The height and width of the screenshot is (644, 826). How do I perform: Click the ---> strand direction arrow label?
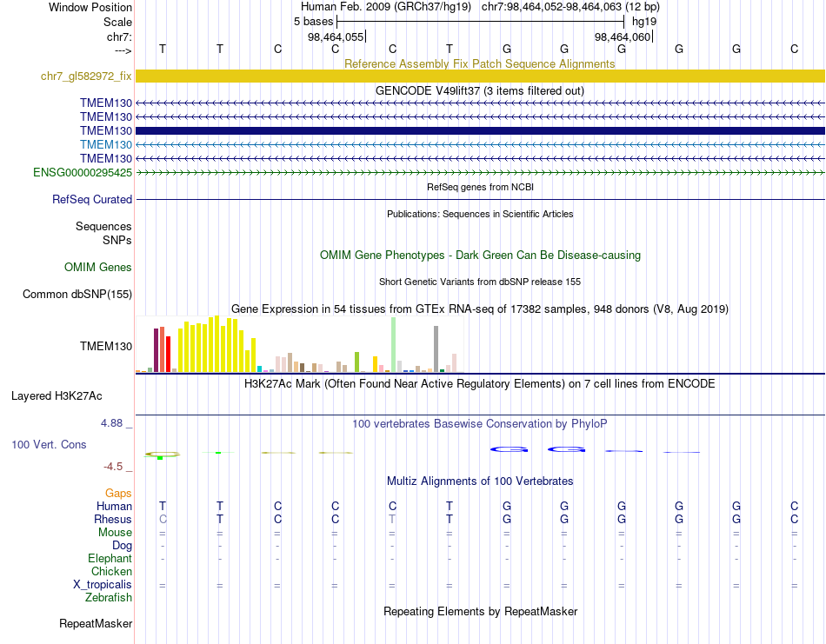[123, 50]
